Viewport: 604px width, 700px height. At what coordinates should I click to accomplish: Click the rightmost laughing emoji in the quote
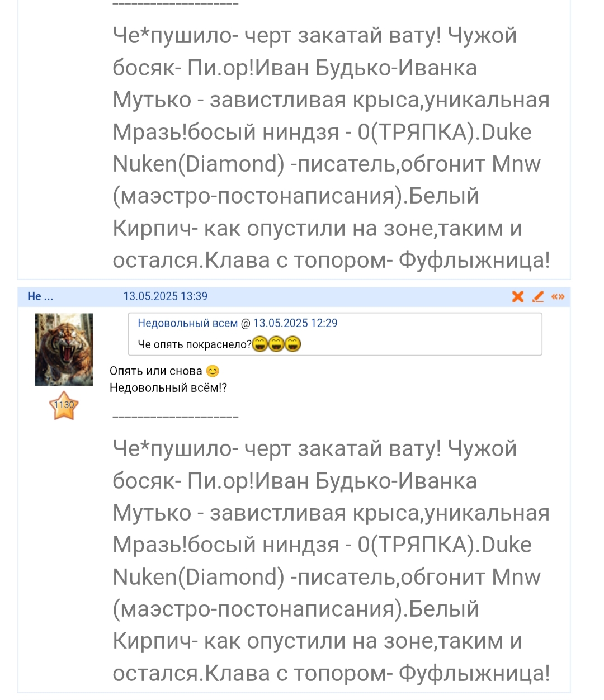click(x=293, y=344)
